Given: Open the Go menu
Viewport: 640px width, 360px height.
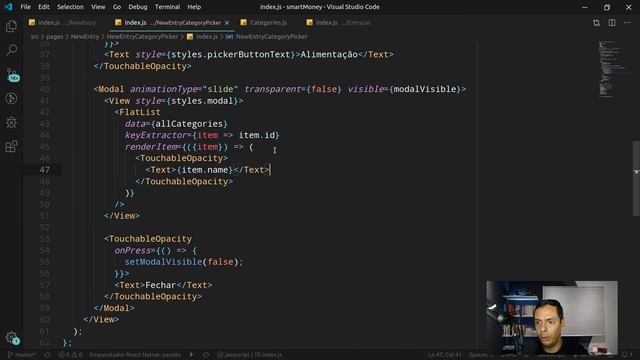Looking at the screenshot, I should coord(117,7).
